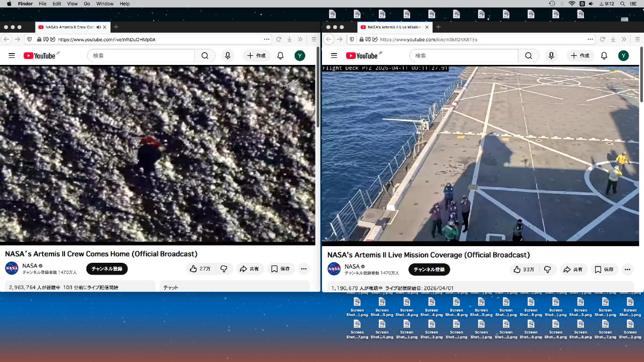The image size is (644, 362).
Task: Save the Live Mission Coverage video (保存)
Action: 604,269
